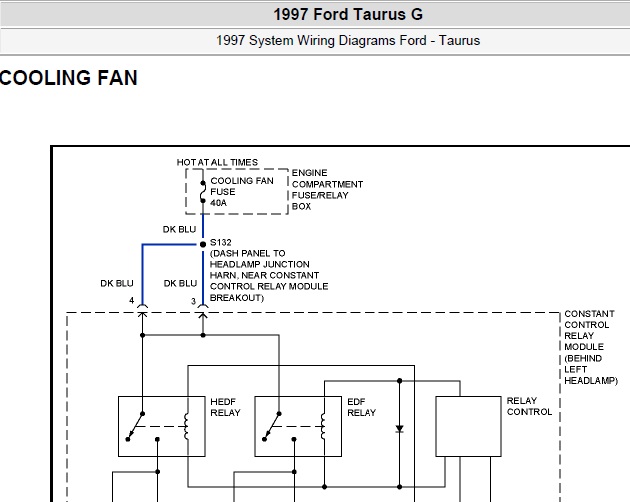This screenshot has width=630, height=502.
Task: Click the Relay Control box
Action: [468, 426]
